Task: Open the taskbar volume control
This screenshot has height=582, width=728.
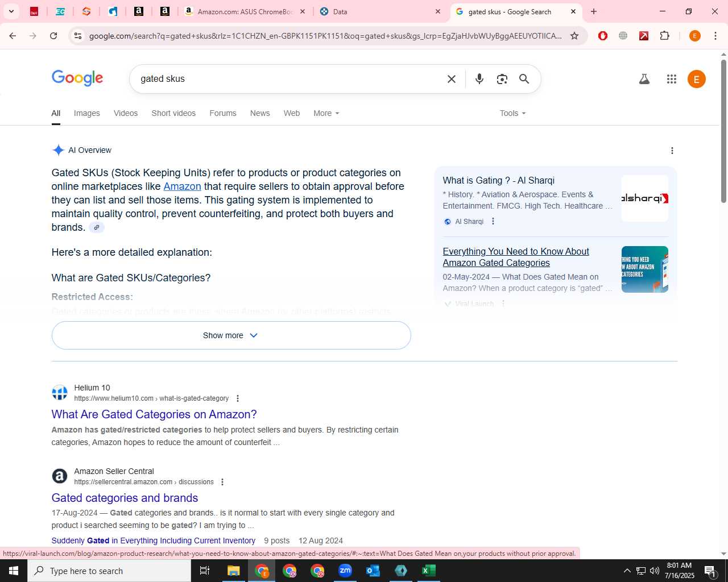Action: (x=655, y=571)
